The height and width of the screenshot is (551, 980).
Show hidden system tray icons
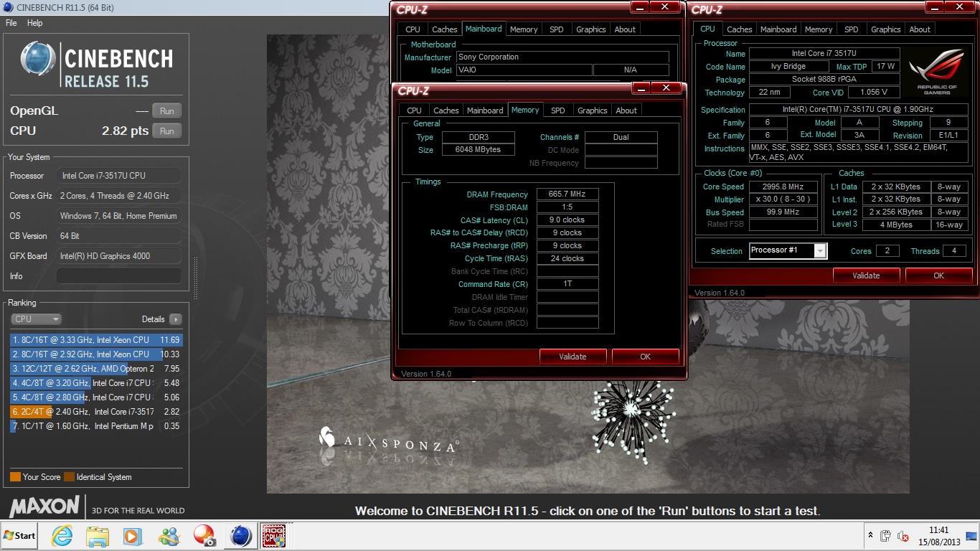[x=871, y=536]
